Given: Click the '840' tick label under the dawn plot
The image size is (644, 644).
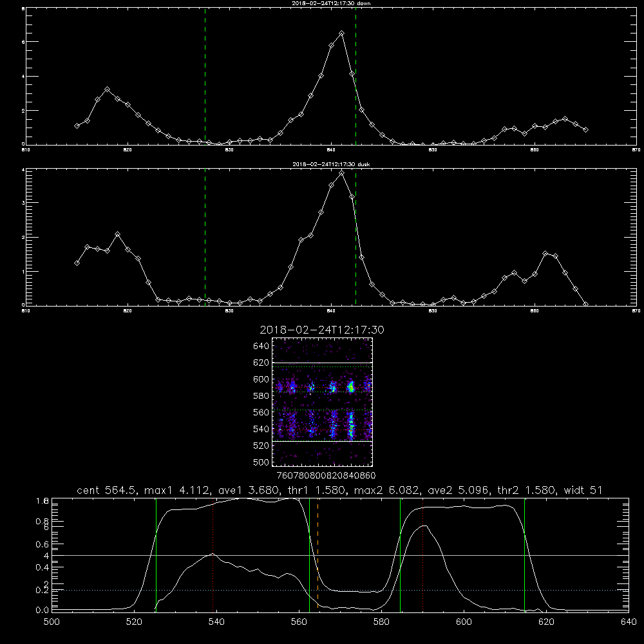Looking at the screenshot, I should pos(331,150).
